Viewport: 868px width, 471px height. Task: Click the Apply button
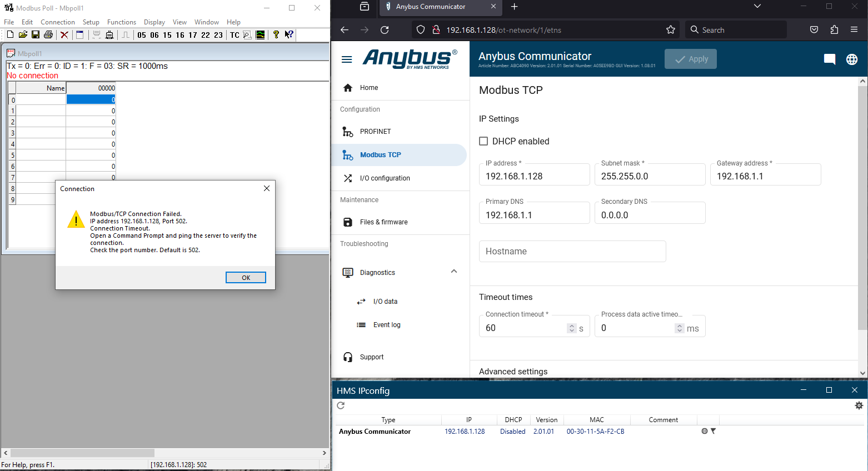click(x=690, y=59)
